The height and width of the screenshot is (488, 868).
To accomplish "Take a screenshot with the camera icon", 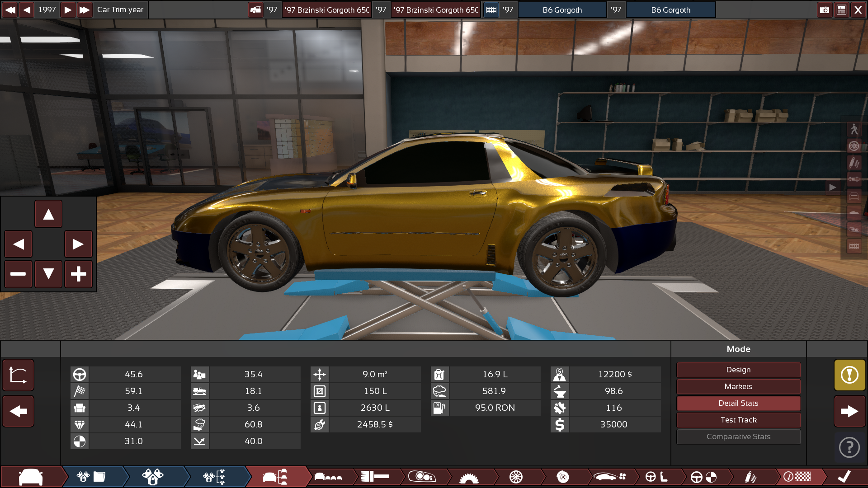I will [825, 9].
